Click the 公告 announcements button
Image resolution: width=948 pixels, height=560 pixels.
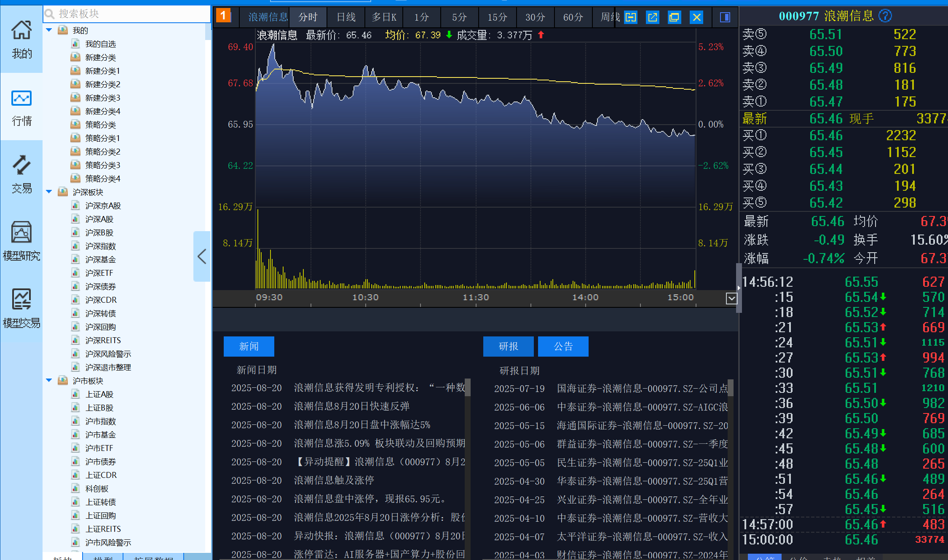click(563, 347)
